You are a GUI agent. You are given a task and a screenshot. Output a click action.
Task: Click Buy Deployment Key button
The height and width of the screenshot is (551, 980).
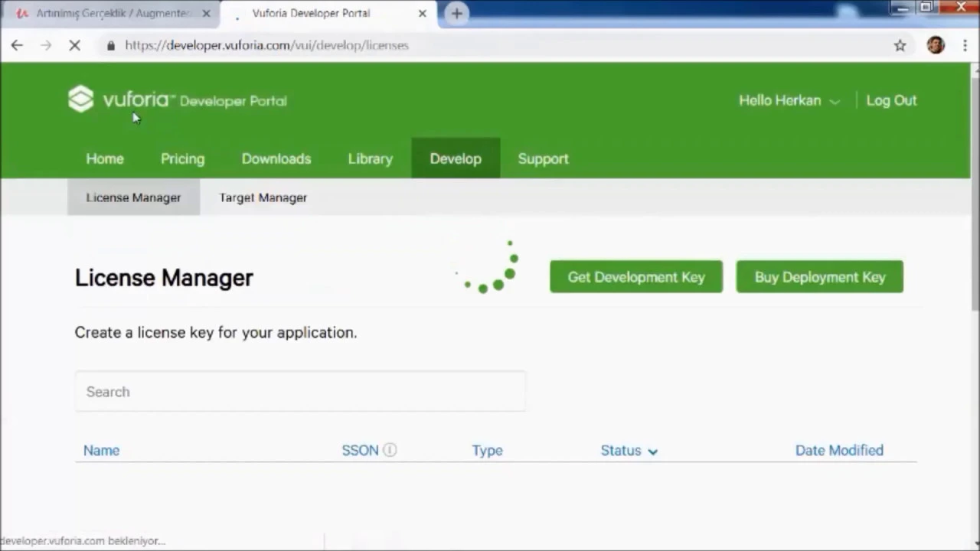[x=820, y=277]
